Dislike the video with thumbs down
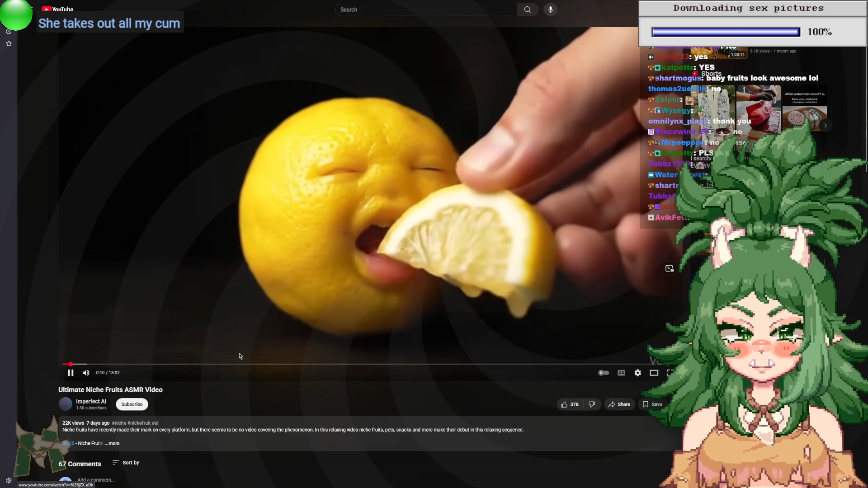 [592, 404]
